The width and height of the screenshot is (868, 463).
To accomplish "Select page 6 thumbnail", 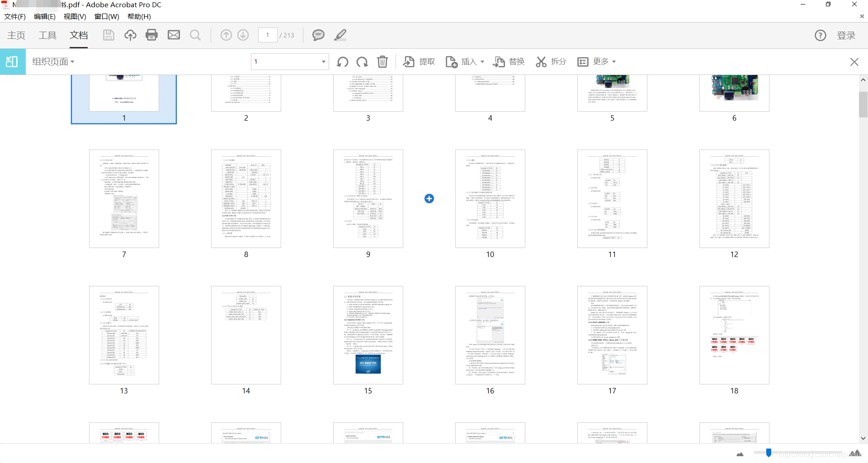I will [734, 93].
